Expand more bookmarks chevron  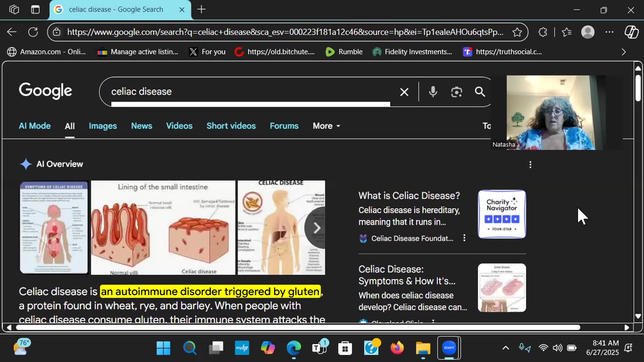[x=624, y=52]
